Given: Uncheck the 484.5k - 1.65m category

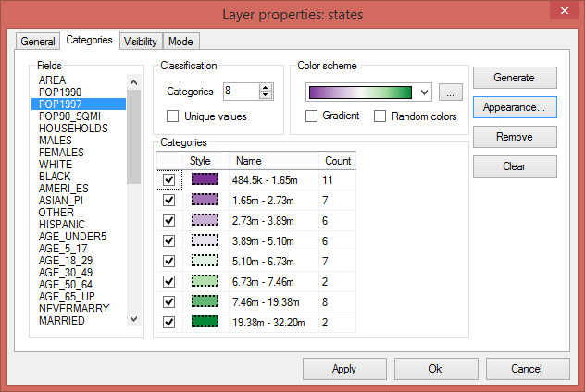Looking at the screenshot, I should [x=169, y=179].
